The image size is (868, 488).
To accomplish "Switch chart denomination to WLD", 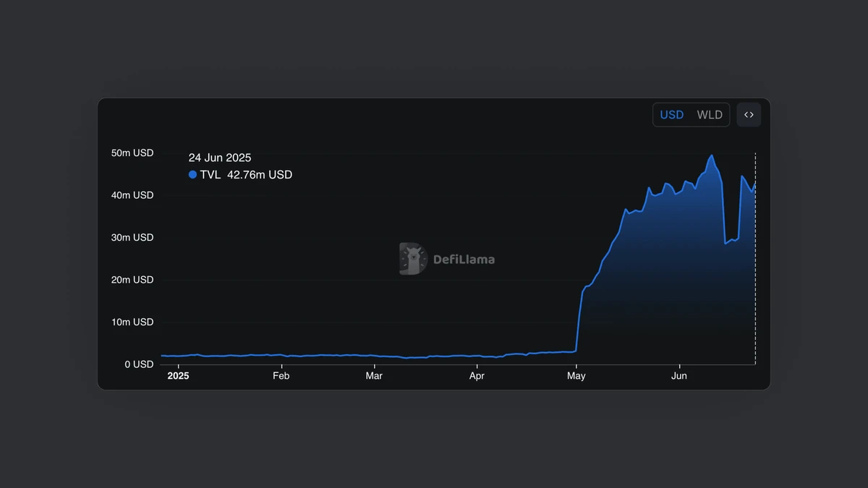I will [x=710, y=115].
